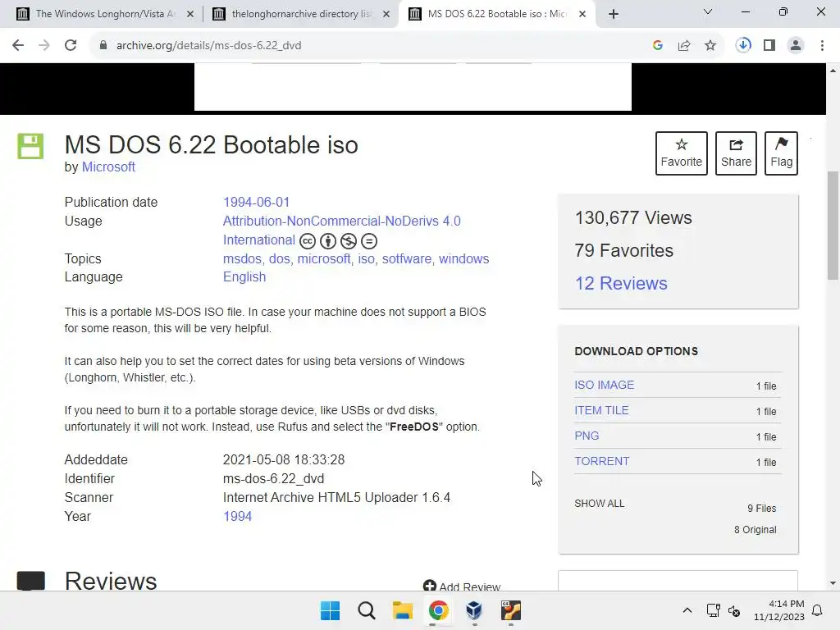Click the Add Review plus link

point(462,586)
